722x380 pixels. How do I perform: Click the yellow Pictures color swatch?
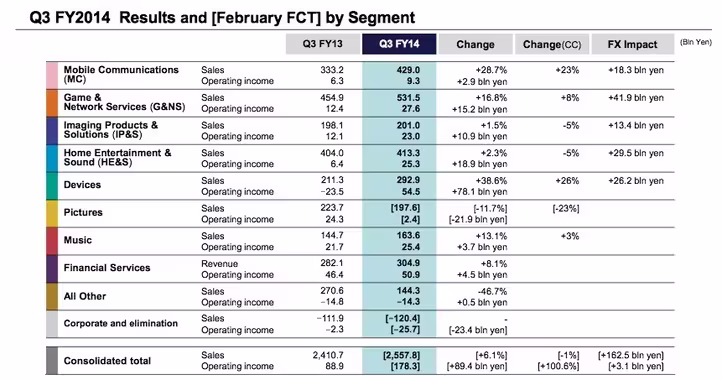[x=52, y=214]
